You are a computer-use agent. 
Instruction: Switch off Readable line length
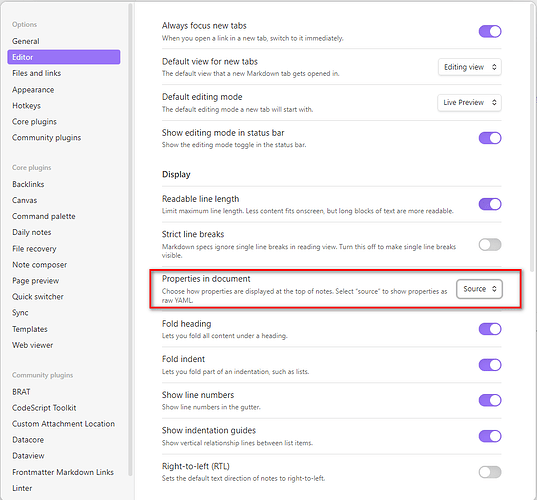tap(490, 204)
